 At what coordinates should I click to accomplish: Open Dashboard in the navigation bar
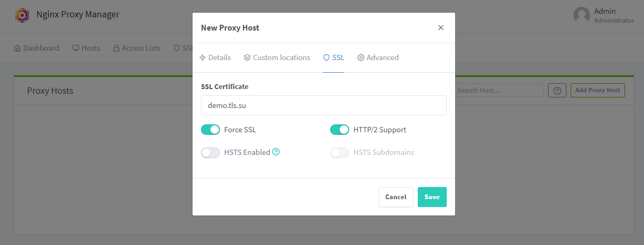click(x=36, y=48)
